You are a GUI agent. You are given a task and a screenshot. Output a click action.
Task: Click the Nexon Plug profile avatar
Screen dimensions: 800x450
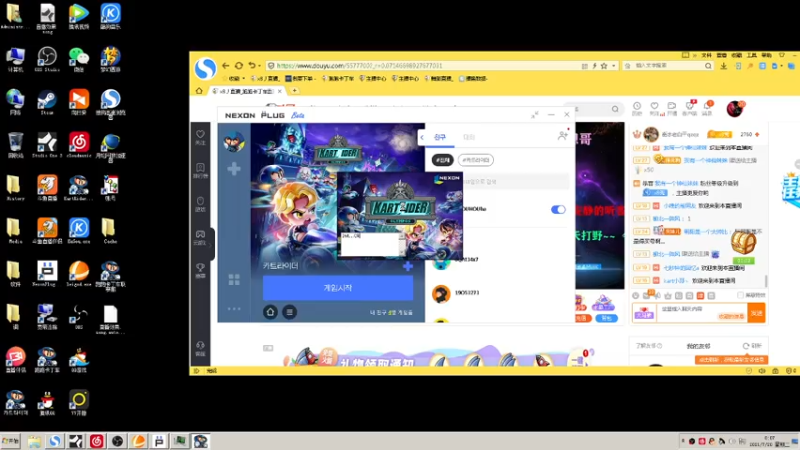pyautogui.click(x=234, y=141)
